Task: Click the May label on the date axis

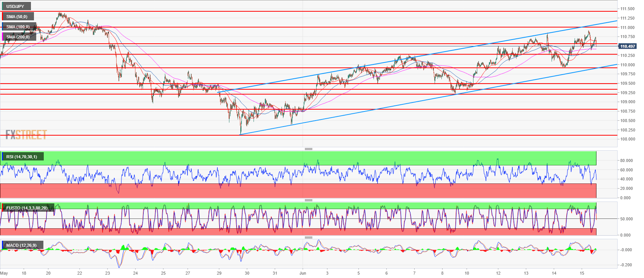Action: (x=4, y=273)
